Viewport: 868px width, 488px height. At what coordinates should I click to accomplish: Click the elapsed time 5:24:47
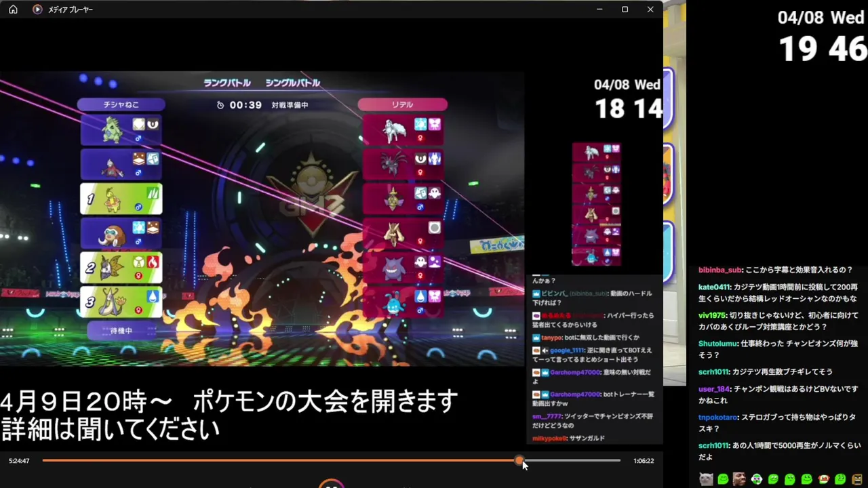point(19,461)
